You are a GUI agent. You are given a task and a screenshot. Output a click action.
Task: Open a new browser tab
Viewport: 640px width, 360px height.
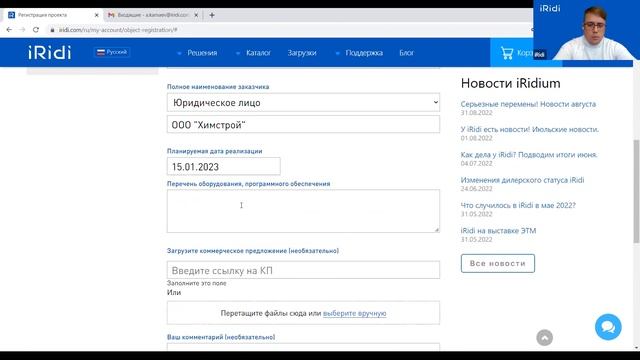212,15
